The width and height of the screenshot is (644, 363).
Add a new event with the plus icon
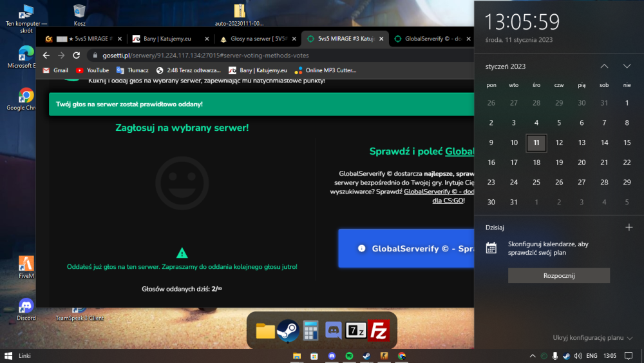pyautogui.click(x=629, y=228)
